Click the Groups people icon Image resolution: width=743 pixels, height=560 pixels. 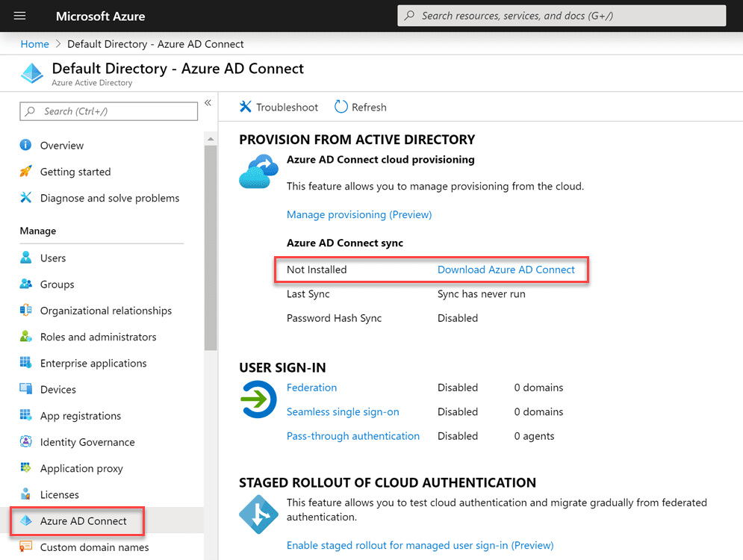pos(26,284)
